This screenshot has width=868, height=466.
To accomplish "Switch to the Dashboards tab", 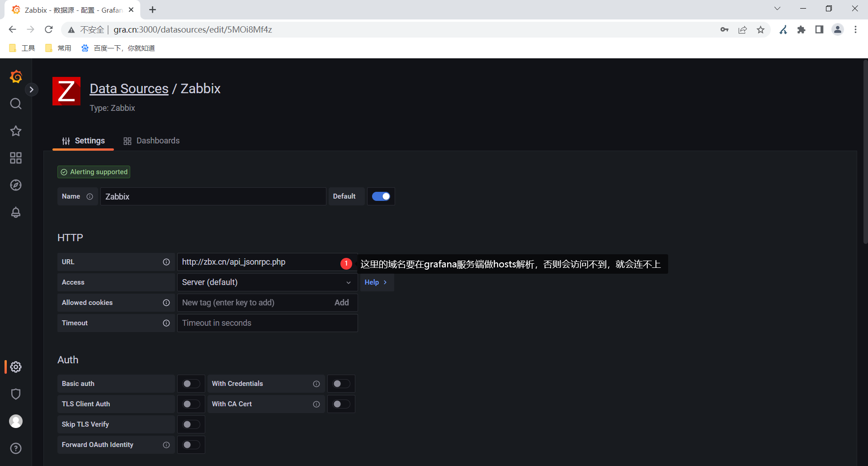I will [151, 141].
